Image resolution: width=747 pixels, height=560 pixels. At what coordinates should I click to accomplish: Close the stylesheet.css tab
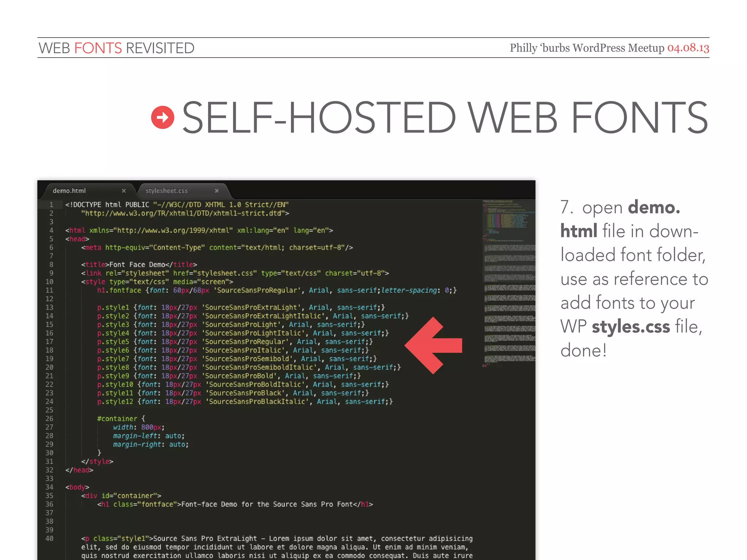(x=217, y=191)
